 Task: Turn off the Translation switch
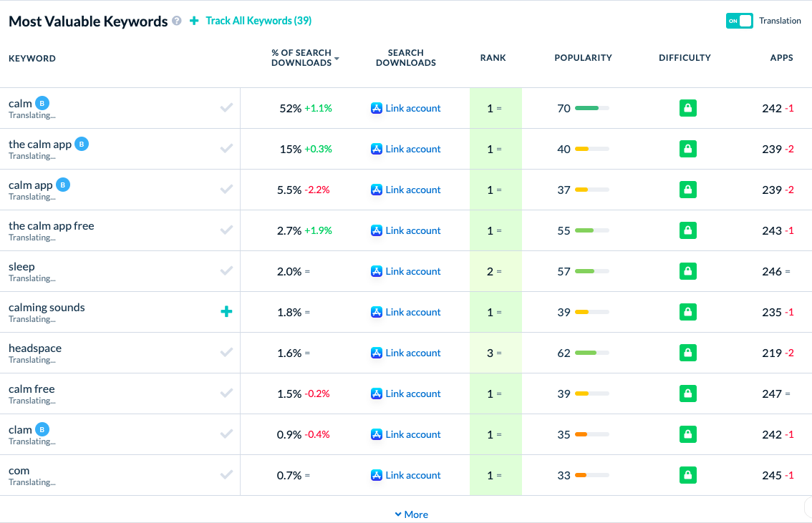click(740, 21)
